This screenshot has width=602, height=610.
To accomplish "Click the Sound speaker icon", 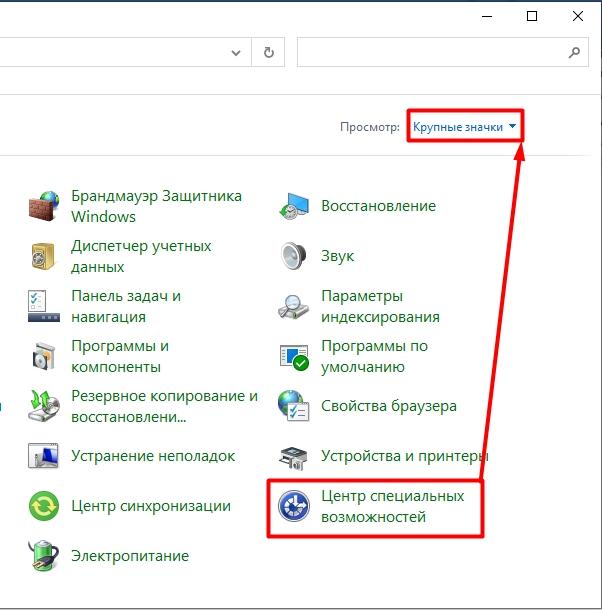I will pyautogui.click(x=294, y=256).
